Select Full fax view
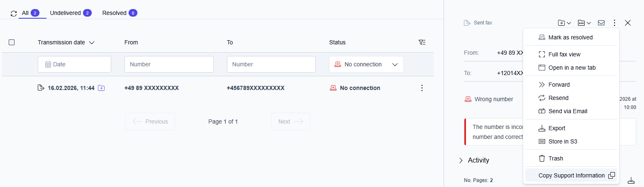644x187 pixels. (x=571, y=54)
